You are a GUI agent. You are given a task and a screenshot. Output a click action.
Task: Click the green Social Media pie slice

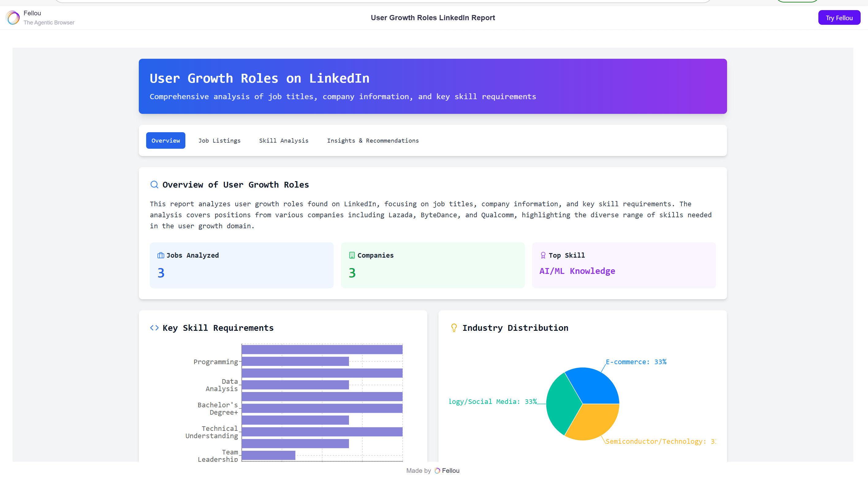coord(561,403)
